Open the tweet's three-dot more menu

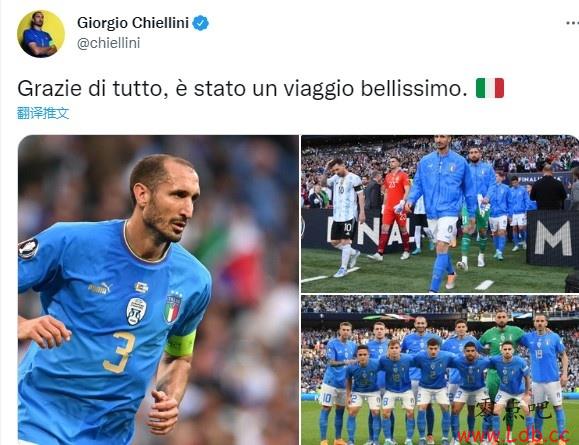coord(572,23)
